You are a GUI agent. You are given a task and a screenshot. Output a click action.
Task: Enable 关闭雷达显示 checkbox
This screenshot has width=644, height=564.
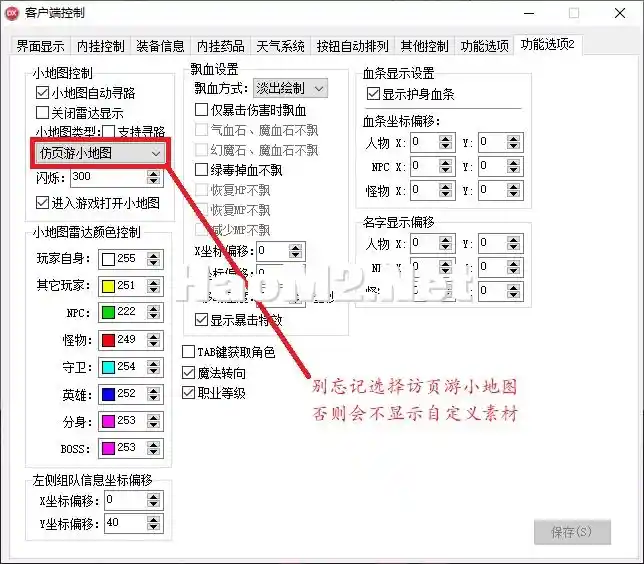click(x=42, y=113)
